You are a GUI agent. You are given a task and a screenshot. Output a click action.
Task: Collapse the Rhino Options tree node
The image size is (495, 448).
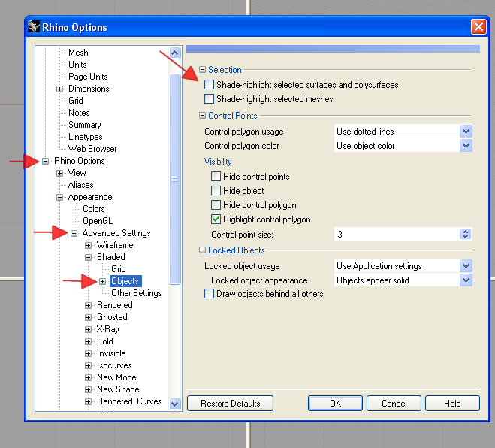46,161
